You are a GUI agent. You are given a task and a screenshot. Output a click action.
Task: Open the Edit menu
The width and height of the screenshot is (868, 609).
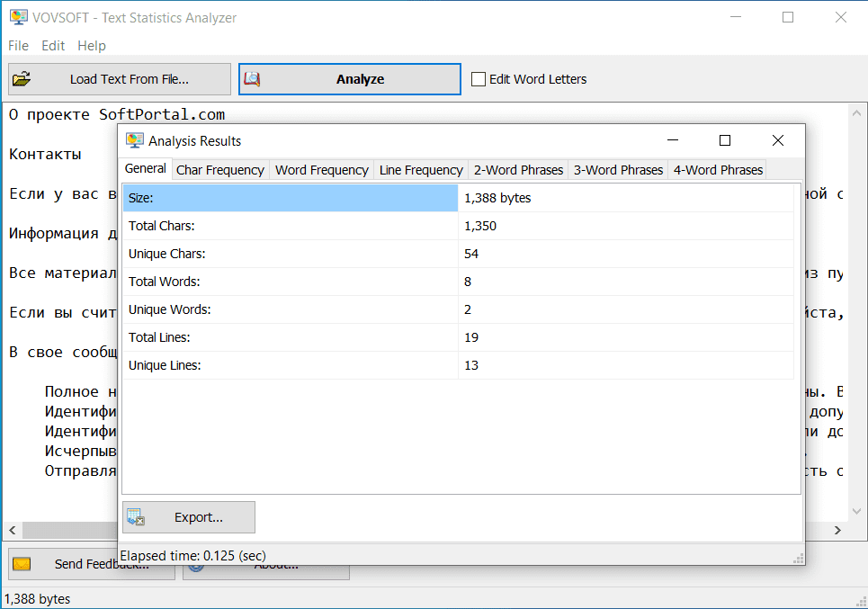(x=53, y=46)
